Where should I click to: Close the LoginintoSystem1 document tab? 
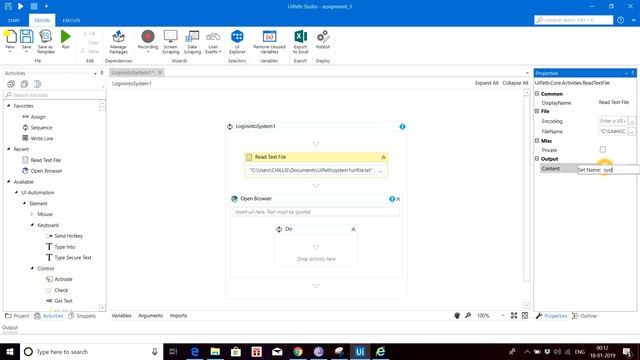pos(160,72)
